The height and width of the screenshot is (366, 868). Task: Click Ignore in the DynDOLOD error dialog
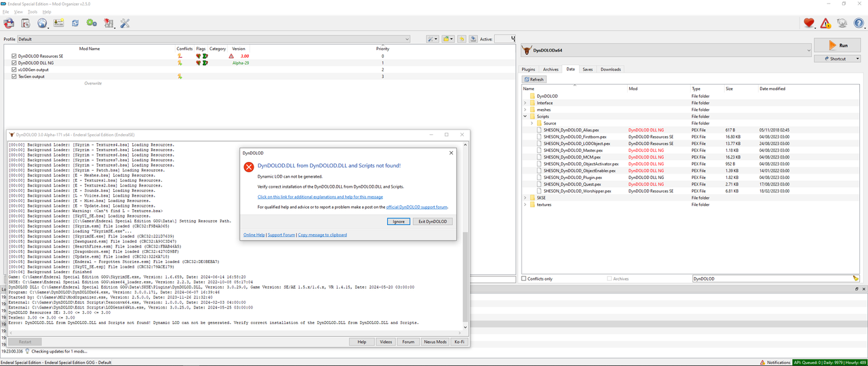click(x=399, y=222)
